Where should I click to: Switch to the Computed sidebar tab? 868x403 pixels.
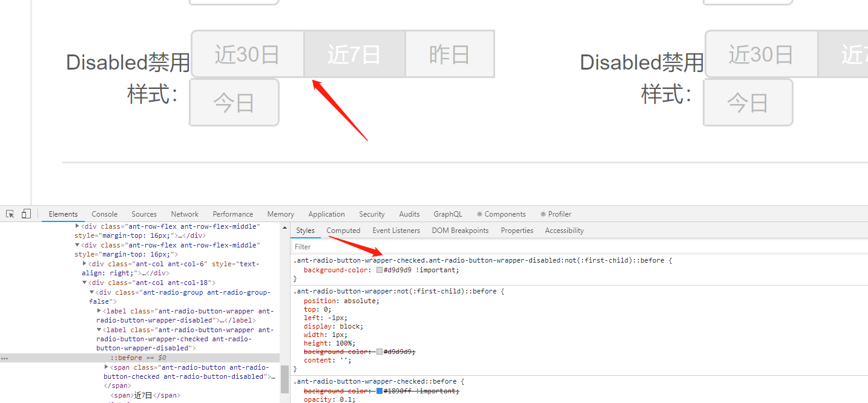tap(343, 231)
